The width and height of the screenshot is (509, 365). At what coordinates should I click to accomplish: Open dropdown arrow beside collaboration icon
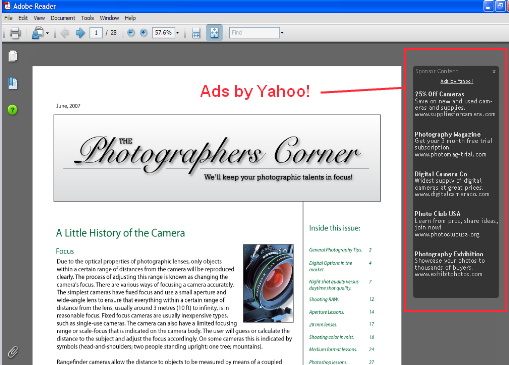click(47, 33)
